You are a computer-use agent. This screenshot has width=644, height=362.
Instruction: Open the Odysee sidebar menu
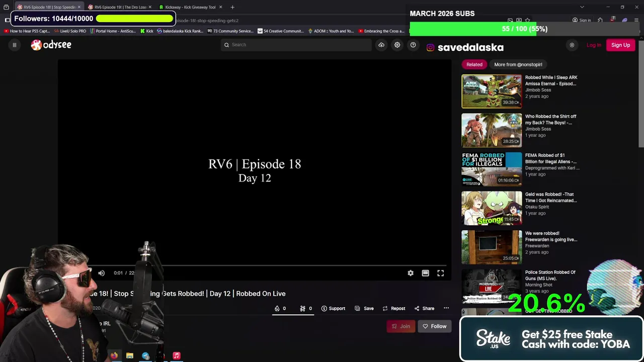[x=14, y=45]
